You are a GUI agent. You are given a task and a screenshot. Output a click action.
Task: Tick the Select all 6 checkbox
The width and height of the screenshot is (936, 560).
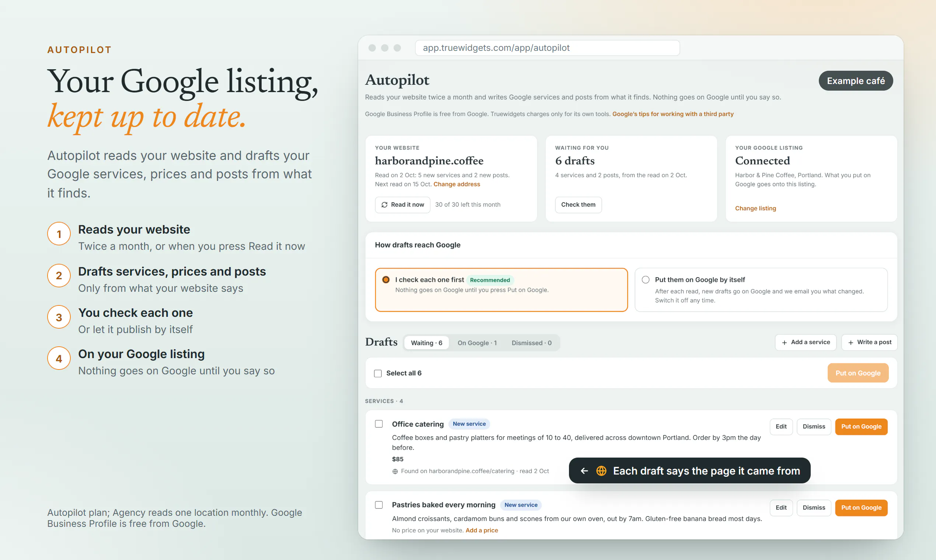click(x=378, y=373)
